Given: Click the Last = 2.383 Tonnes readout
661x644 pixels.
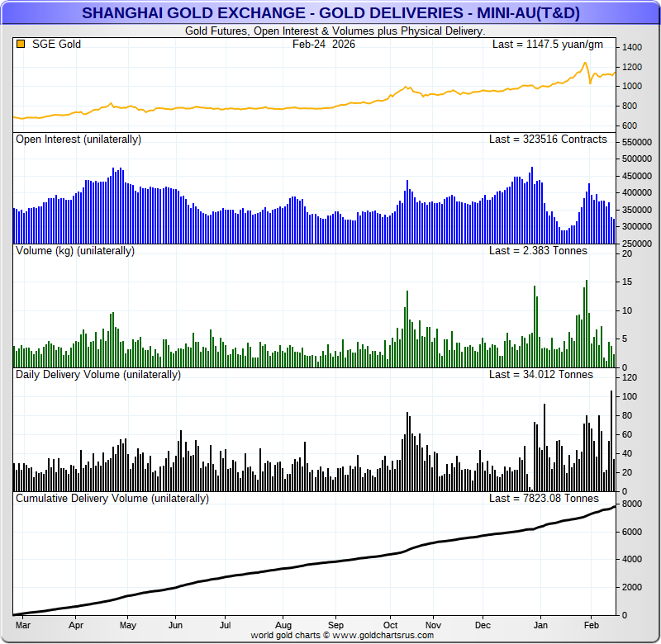Looking at the screenshot, I should click(x=538, y=250).
